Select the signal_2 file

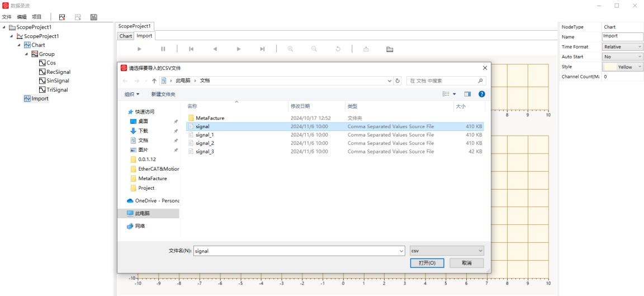coord(335,143)
